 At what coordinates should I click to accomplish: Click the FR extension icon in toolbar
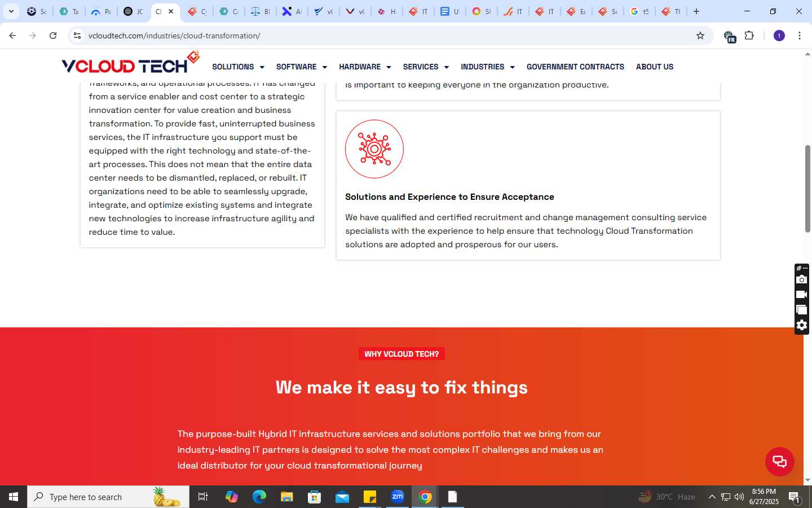pyautogui.click(x=729, y=37)
